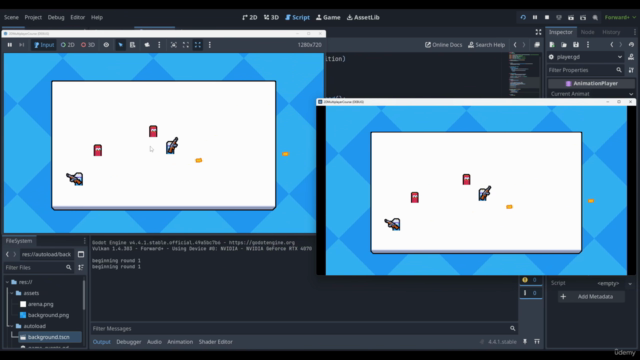Toggle selection visibility eye icon
The width and height of the screenshot is (640, 360).
coord(106,45)
